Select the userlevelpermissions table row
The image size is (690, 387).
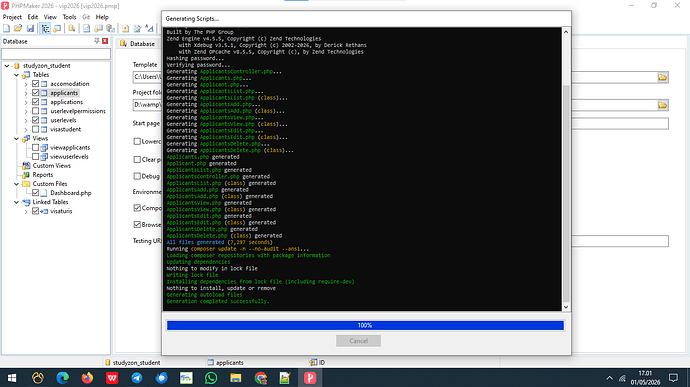78,111
